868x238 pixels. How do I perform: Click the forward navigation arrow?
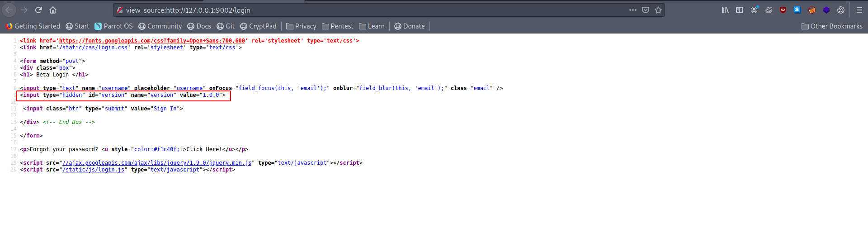click(x=24, y=10)
